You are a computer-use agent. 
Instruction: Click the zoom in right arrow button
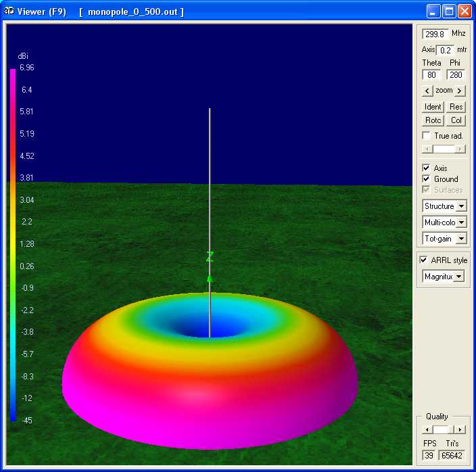click(x=460, y=91)
